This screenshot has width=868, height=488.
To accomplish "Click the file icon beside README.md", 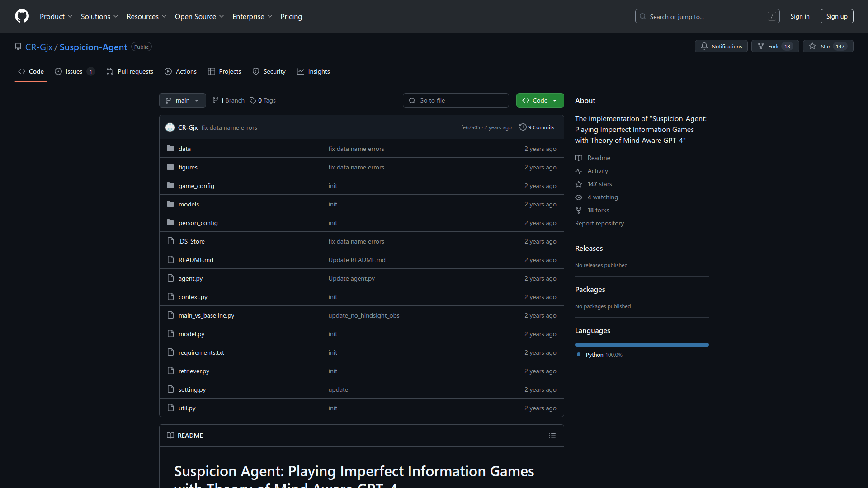I will [x=170, y=259].
